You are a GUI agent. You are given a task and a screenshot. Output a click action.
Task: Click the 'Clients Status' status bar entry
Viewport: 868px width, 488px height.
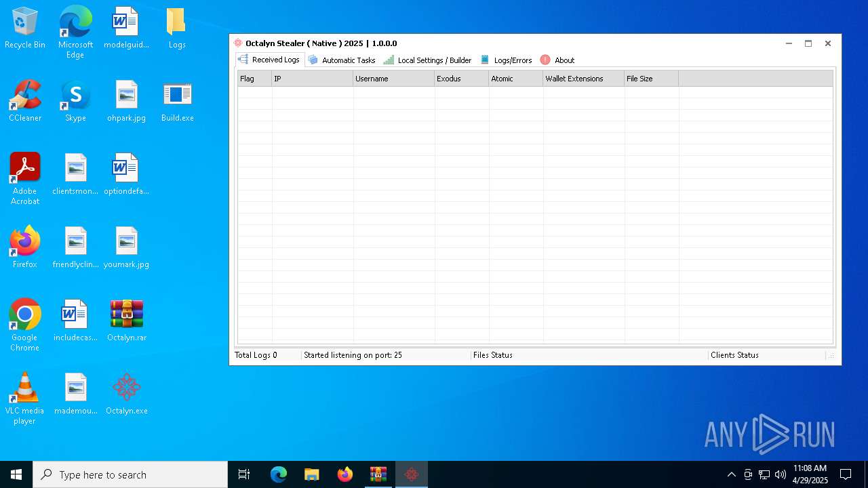734,355
